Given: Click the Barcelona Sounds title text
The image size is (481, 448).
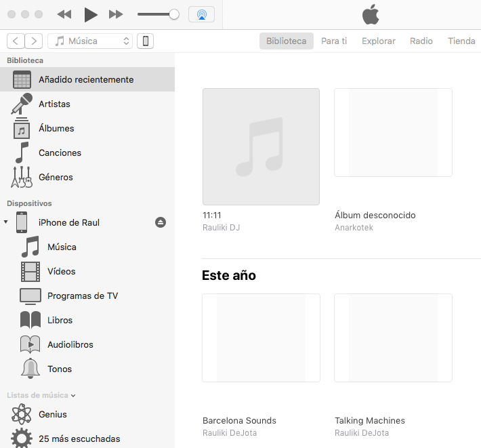Looking at the screenshot, I should point(239,420).
